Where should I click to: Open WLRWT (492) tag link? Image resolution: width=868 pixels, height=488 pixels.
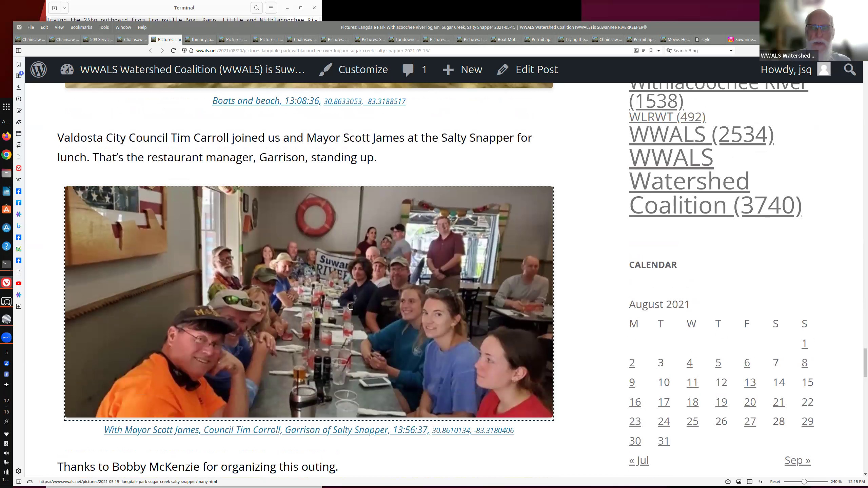[x=667, y=117]
